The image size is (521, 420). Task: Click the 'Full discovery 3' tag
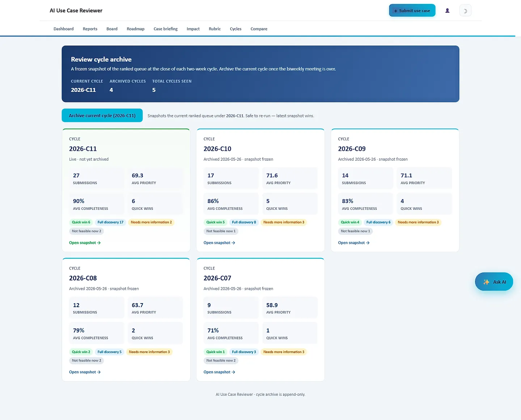point(244,352)
